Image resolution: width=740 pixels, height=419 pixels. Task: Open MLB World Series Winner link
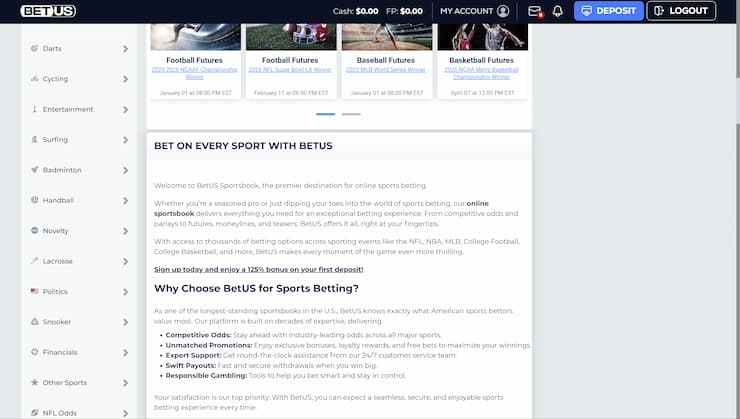point(386,69)
